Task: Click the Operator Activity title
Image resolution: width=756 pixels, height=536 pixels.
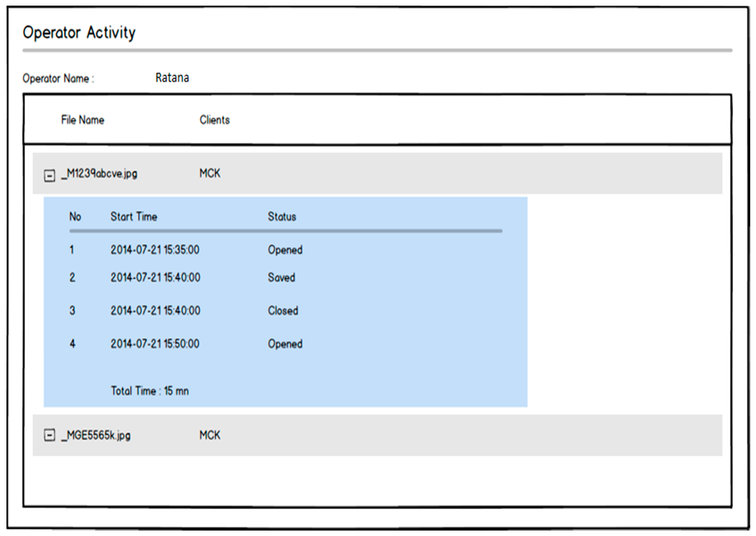Action: click(79, 33)
